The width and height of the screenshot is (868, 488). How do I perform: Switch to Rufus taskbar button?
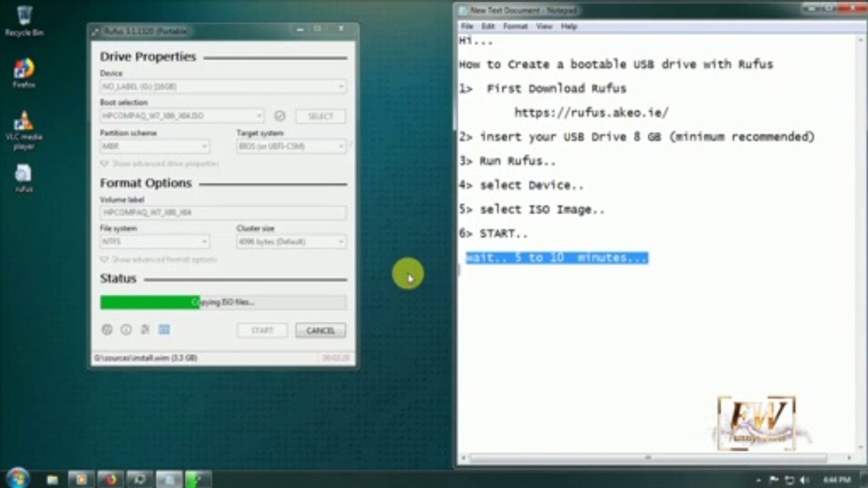[198, 479]
